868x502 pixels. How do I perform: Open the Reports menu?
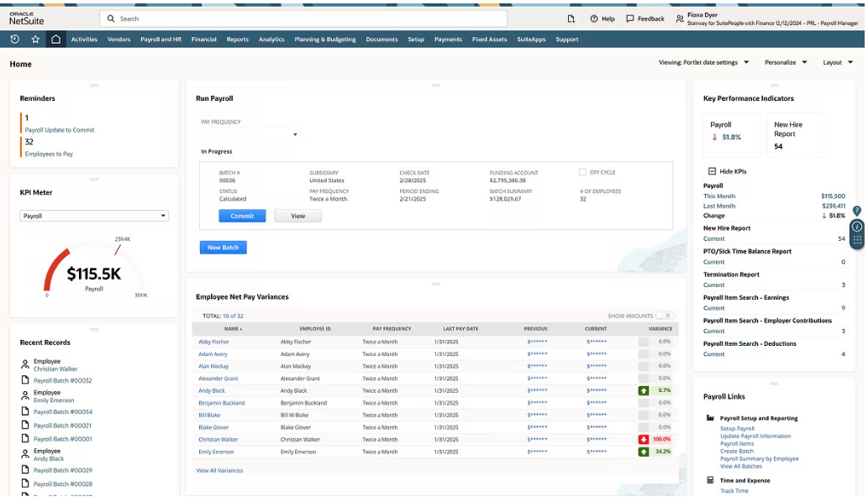point(238,39)
